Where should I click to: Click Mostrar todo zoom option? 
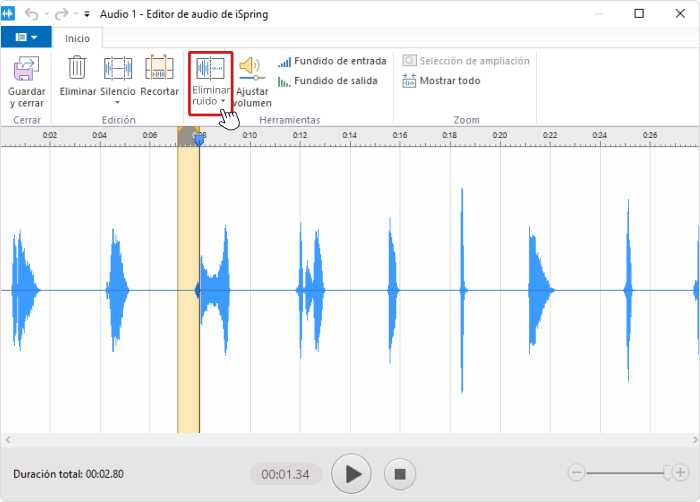(441, 81)
